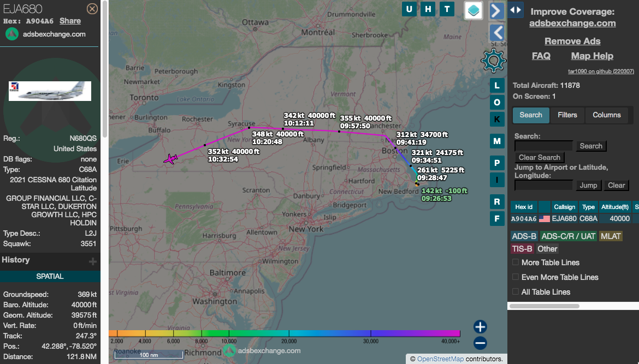Viewport: 639px width, 364px height.
Task: Click the right-arrow sidebar expand button
Action: (496, 10)
